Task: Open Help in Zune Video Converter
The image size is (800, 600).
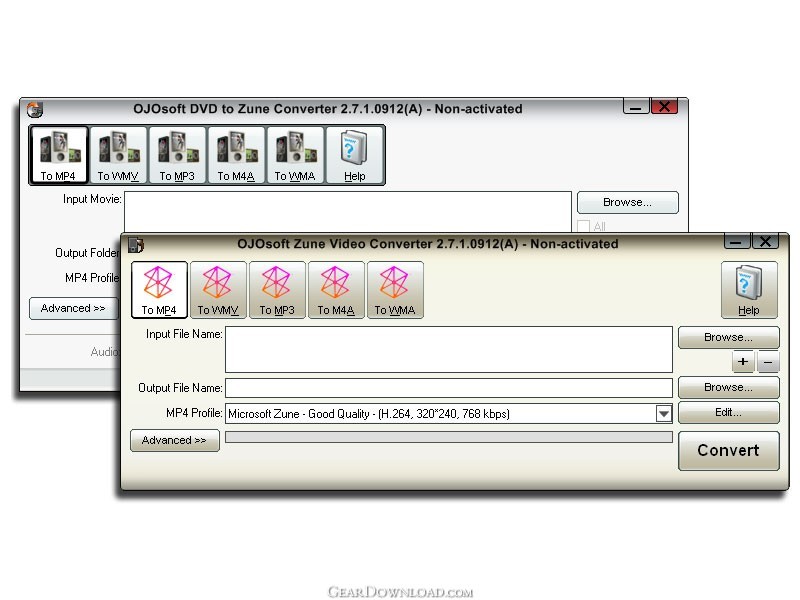Action: [x=749, y=290]
